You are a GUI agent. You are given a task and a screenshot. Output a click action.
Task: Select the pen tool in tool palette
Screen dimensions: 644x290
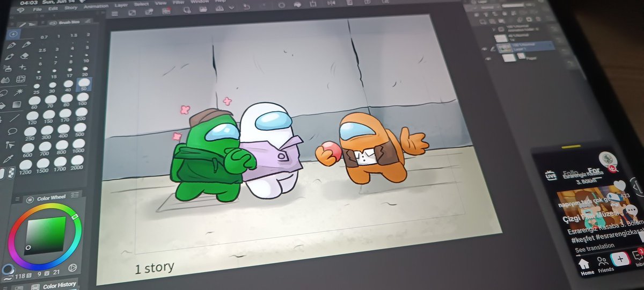pos(10,45)
